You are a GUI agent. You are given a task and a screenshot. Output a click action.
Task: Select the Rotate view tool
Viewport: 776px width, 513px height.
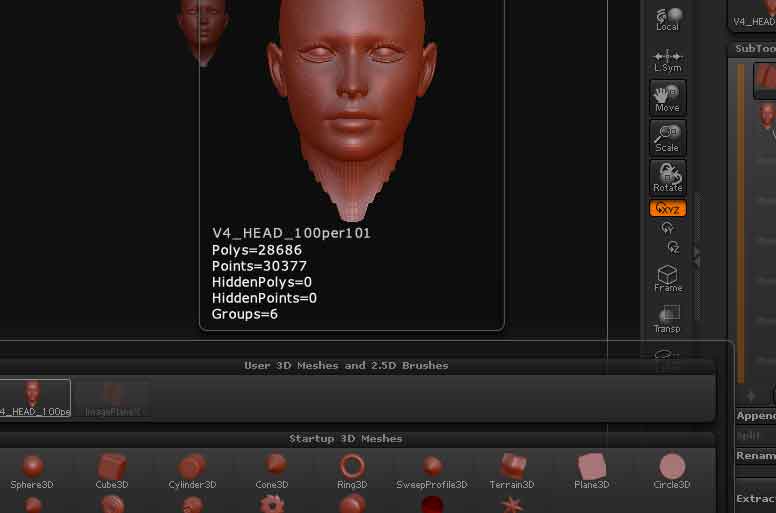pos(667,178)
